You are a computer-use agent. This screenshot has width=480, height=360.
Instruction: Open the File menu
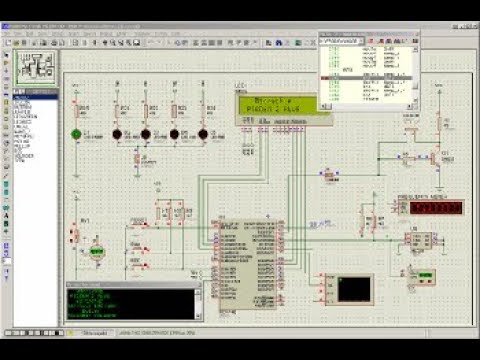click(7, 34)
